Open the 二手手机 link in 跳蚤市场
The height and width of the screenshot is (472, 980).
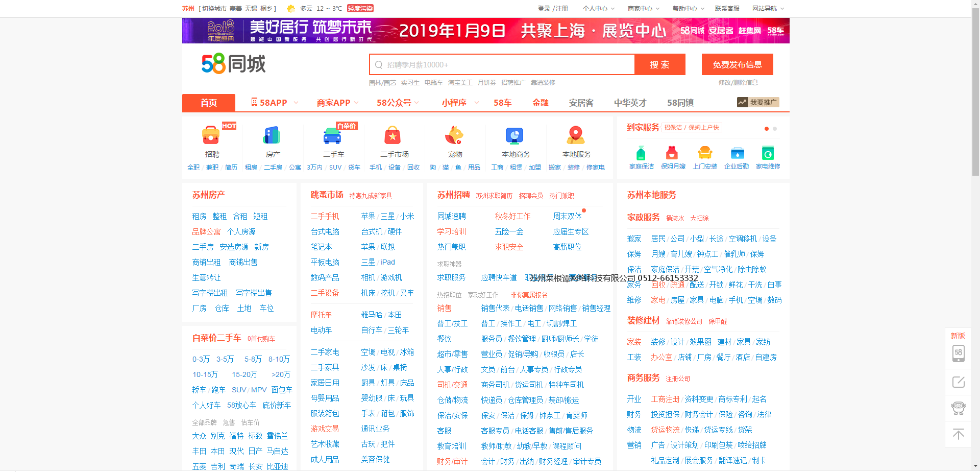[325, 216]
